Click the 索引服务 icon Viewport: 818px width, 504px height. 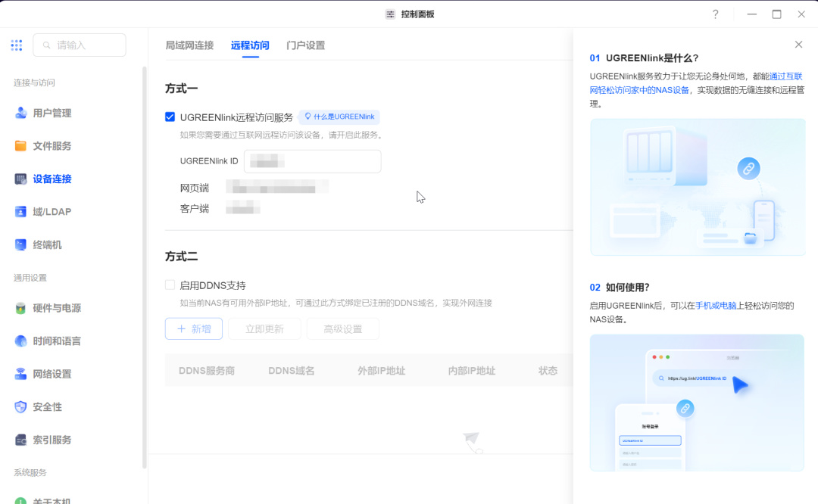tap(20, 440)
